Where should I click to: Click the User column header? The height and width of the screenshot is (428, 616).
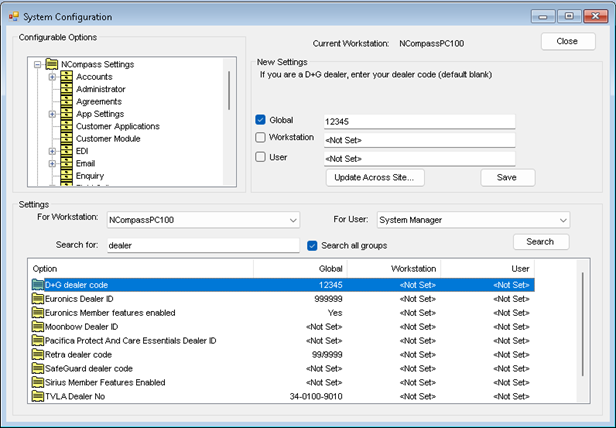point(487,269)
